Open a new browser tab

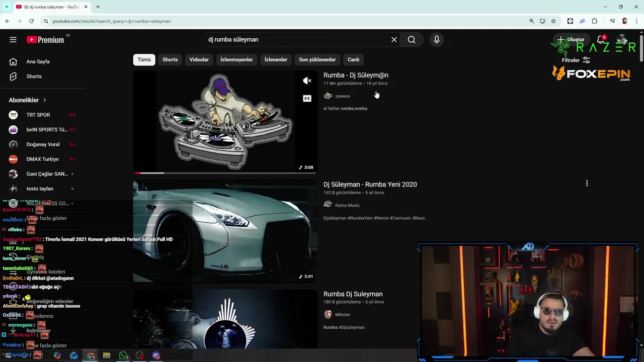pos(98,7)
